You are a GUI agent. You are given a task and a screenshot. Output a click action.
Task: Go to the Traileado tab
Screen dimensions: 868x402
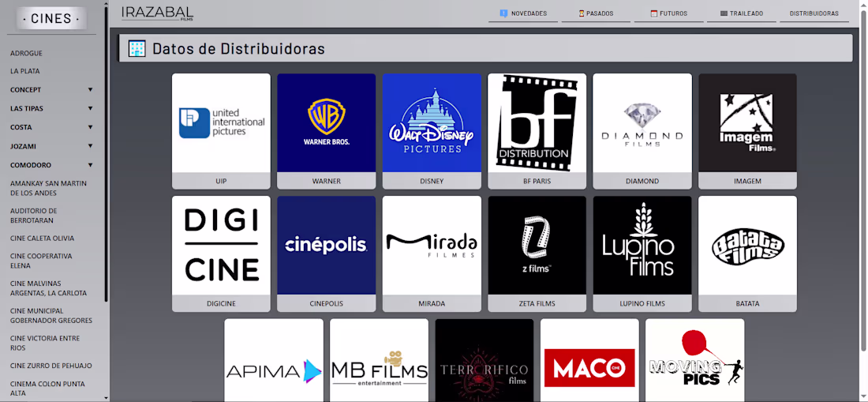(742, 13)
